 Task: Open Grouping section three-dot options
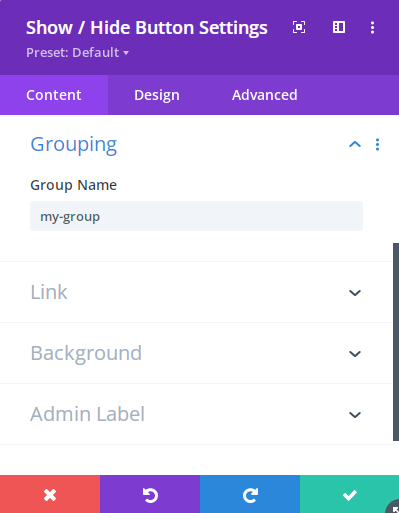377,144
